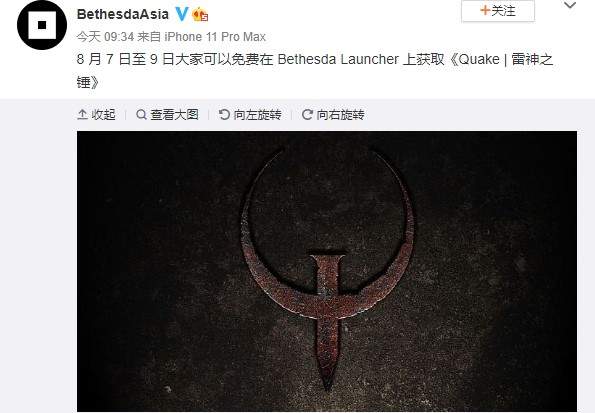
Task: Click the iPhone 11 Pro Max source link
Action: point(215,37)
